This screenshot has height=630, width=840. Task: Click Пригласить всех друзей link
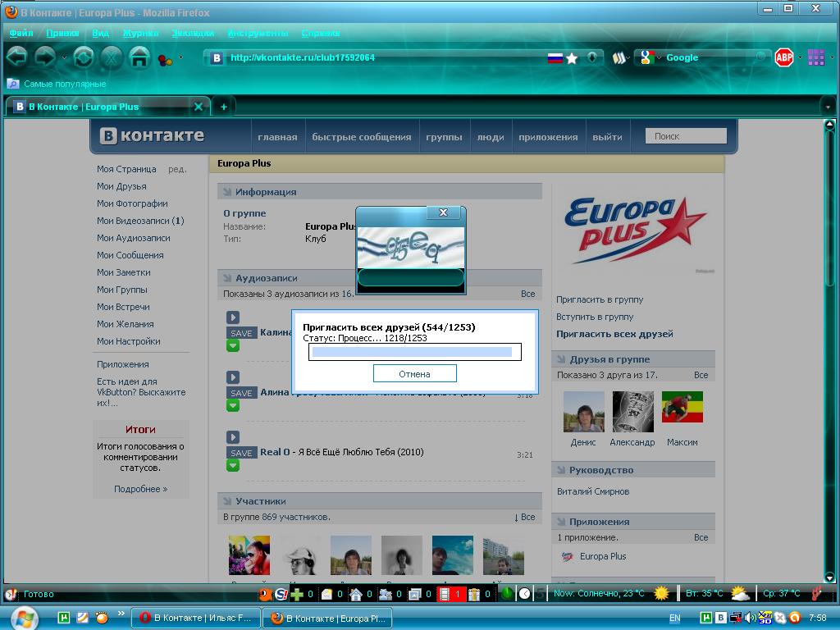[614, 334]
